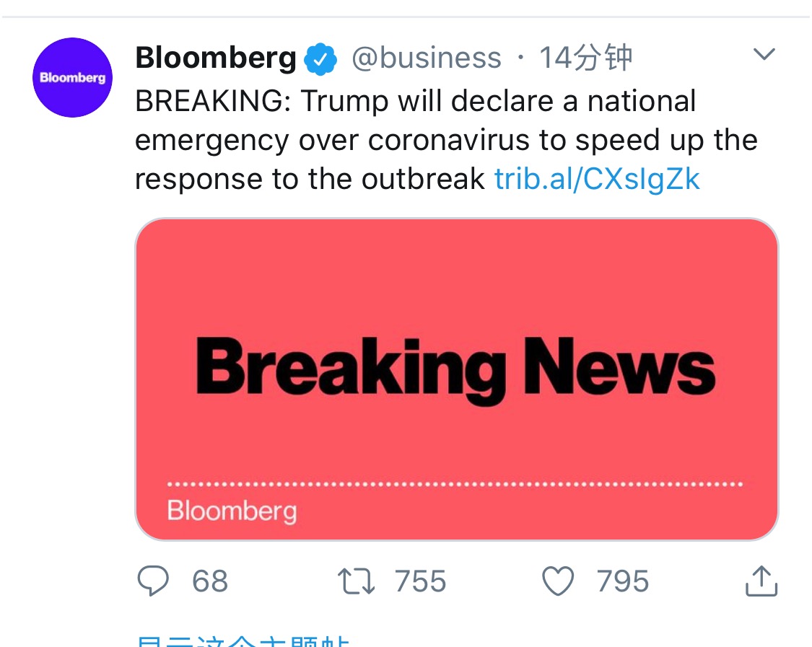
Task: Click the blue verified badge
Action: (320, 59)
